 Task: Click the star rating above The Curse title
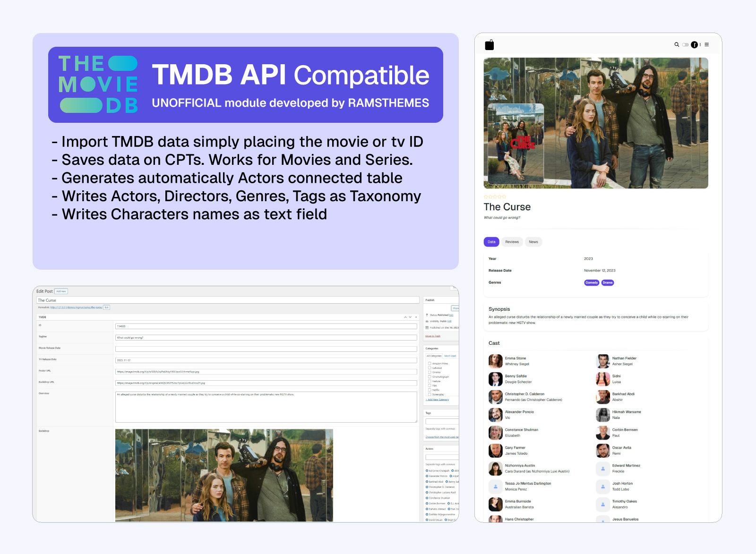495,197
